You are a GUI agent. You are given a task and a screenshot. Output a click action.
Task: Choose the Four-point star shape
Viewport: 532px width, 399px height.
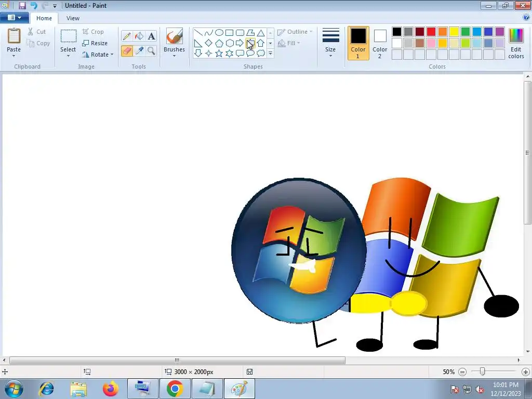pos(209,54)
